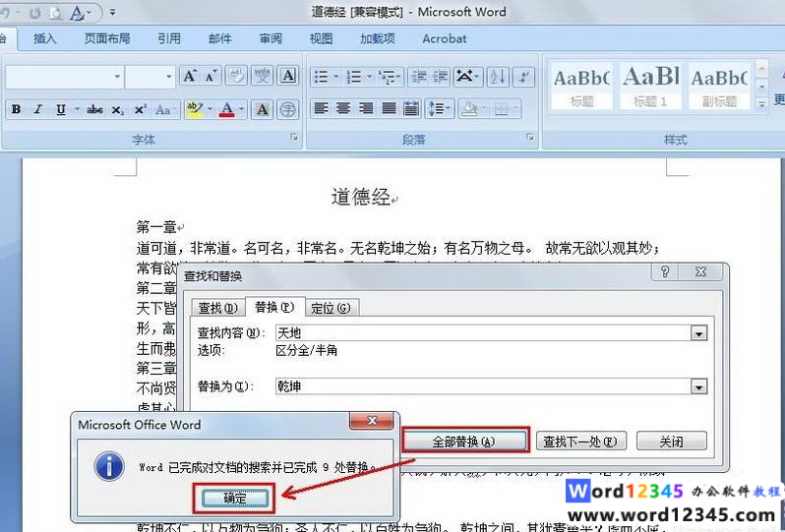The image size is (785, 532).
Task: Open the Line Spacing menu
Action: click(440, 108)
